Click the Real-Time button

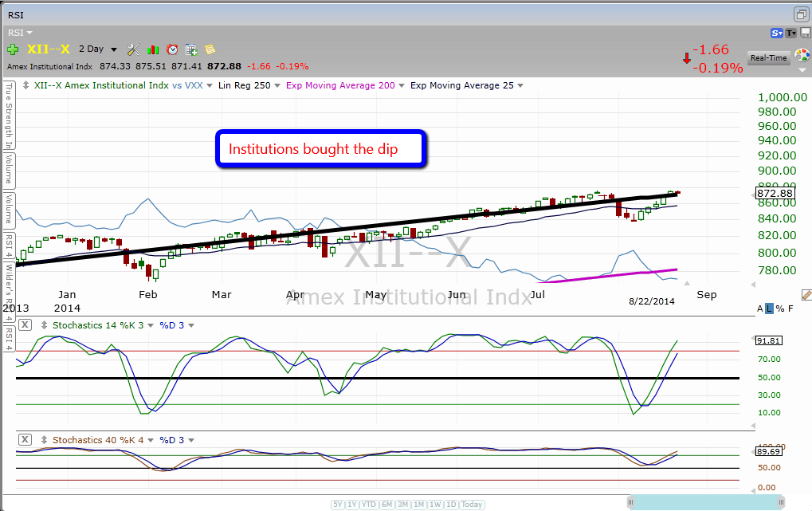(x=769, y=57)
